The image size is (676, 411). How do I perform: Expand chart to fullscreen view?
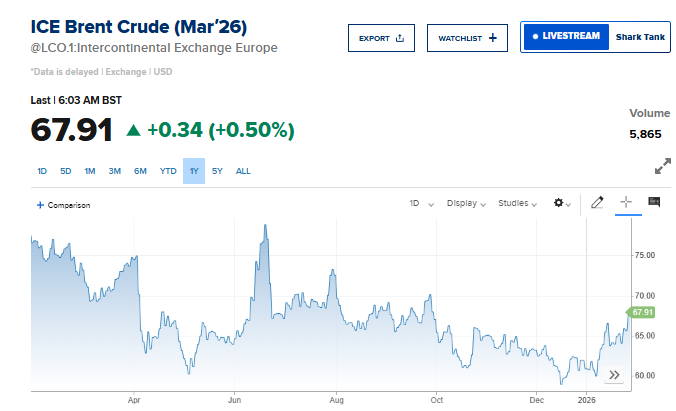(x=662, y=165)
